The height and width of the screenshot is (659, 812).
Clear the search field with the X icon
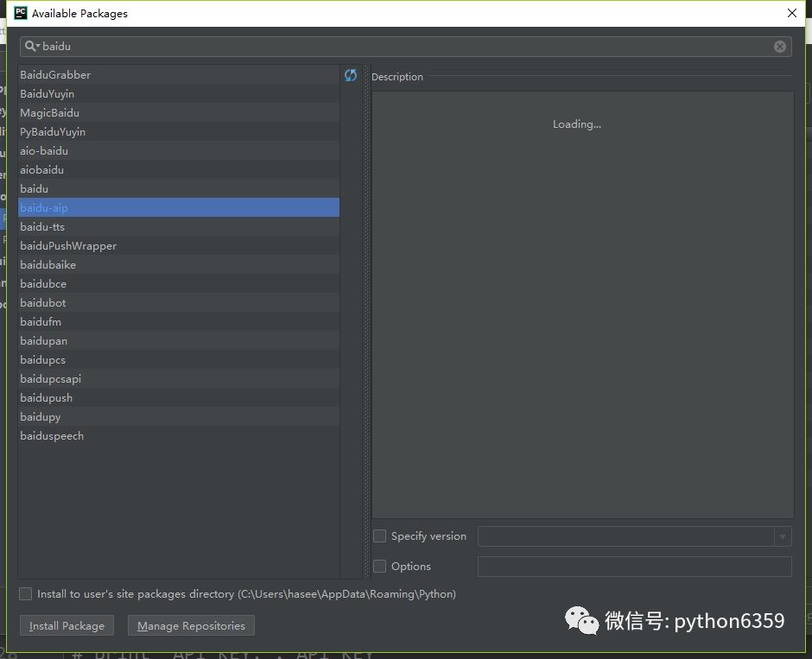780,47
